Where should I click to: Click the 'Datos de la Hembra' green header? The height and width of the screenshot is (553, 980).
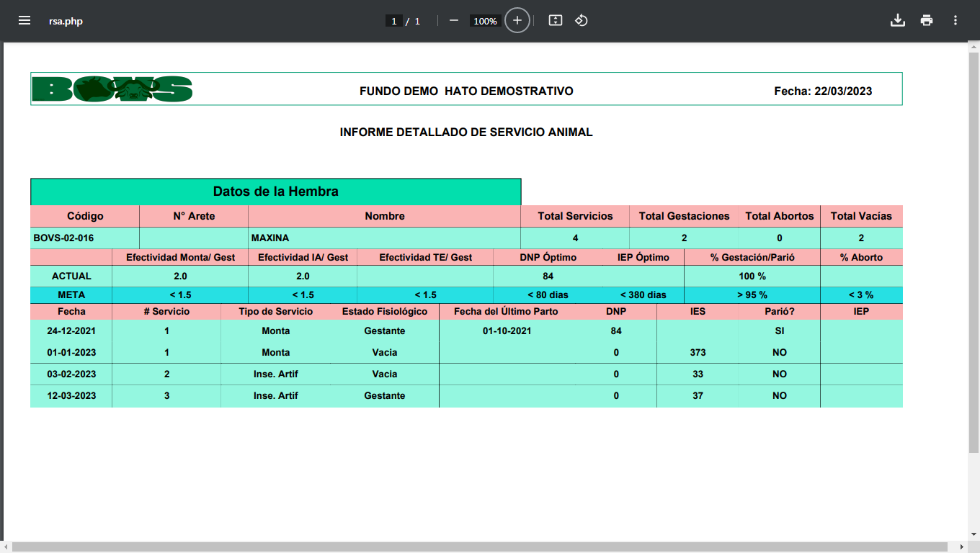click(275, 192)
